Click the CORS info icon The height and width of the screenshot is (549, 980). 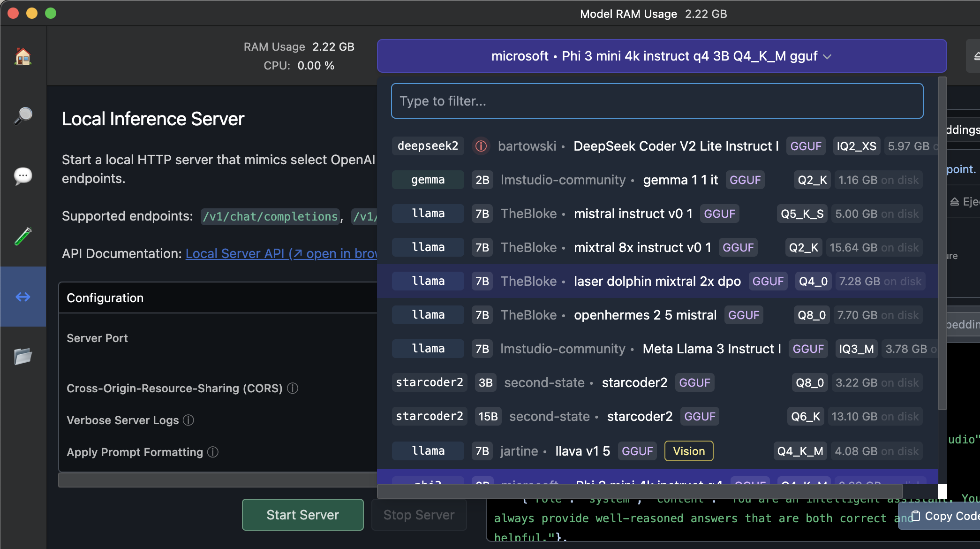click(293, 388)
